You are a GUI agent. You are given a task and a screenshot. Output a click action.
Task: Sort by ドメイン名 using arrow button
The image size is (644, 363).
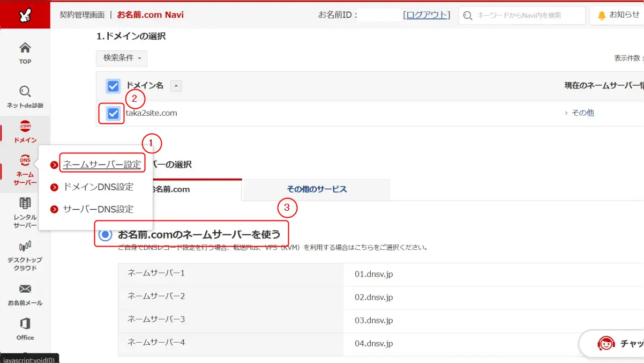point(176,86)
